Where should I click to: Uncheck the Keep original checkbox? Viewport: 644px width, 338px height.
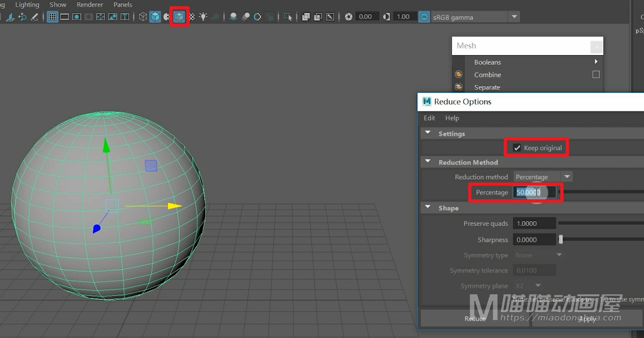[517, 148]
